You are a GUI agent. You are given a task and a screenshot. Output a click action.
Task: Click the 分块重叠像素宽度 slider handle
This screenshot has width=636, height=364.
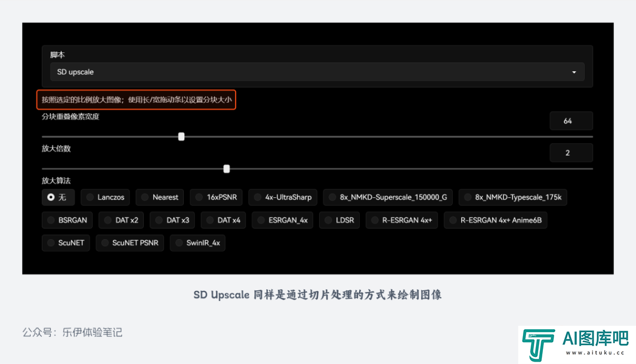181,137
